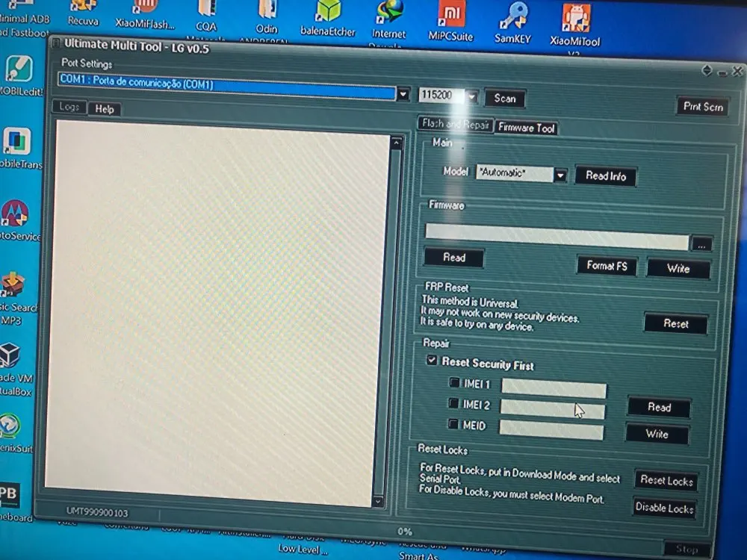The width and height of the screenshot is (747, 560).
Task: Select the Firmware Tool tab
Action: coord(526,128)
